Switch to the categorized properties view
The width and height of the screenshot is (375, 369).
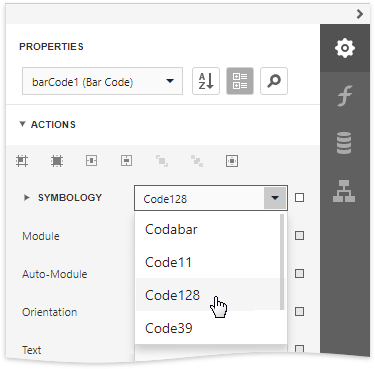[x=240, y=81]
